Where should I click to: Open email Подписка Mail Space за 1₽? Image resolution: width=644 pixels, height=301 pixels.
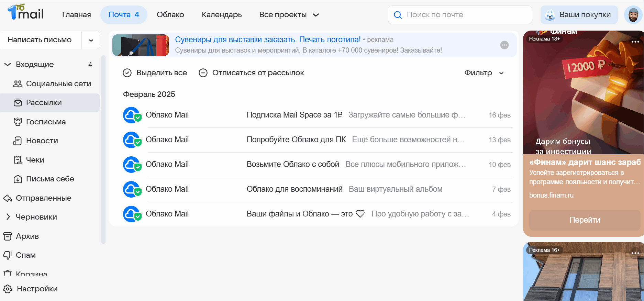(295, 115)
